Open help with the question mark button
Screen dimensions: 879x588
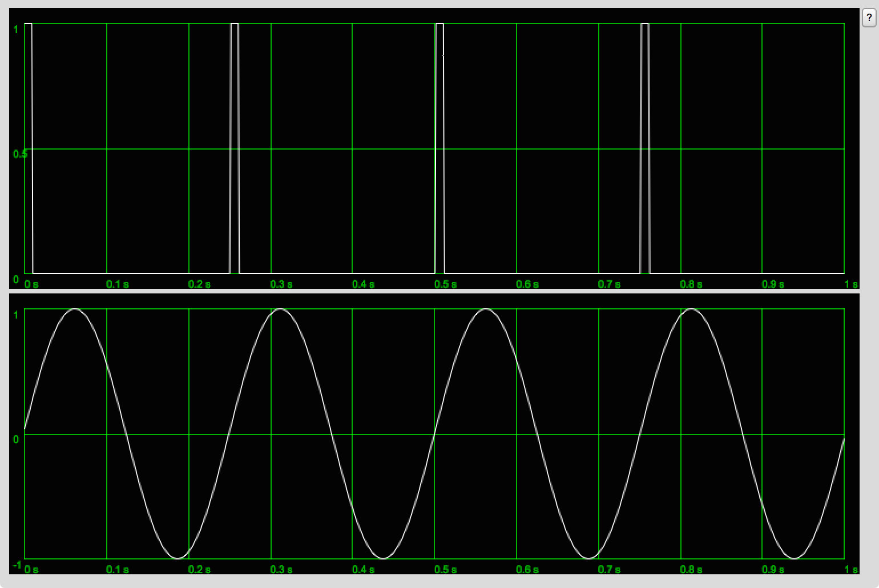(x=869, y=18)
